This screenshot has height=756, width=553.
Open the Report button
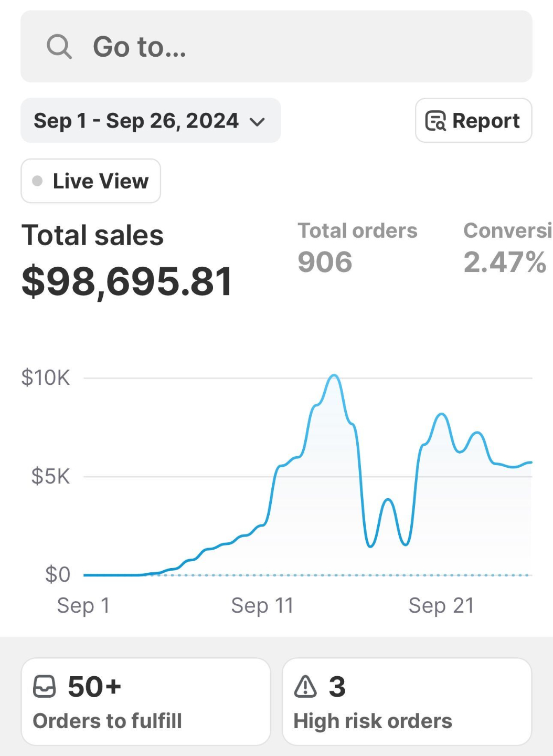tap(473, 121)
